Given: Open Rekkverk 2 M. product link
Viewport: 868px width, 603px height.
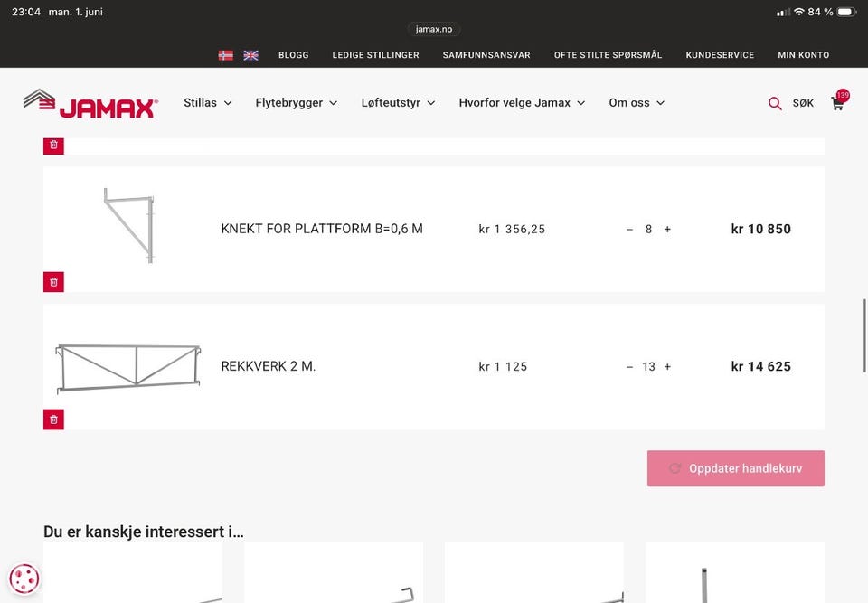Looking at the screenshot, I should pyautogui.click(x=269, y=366).
